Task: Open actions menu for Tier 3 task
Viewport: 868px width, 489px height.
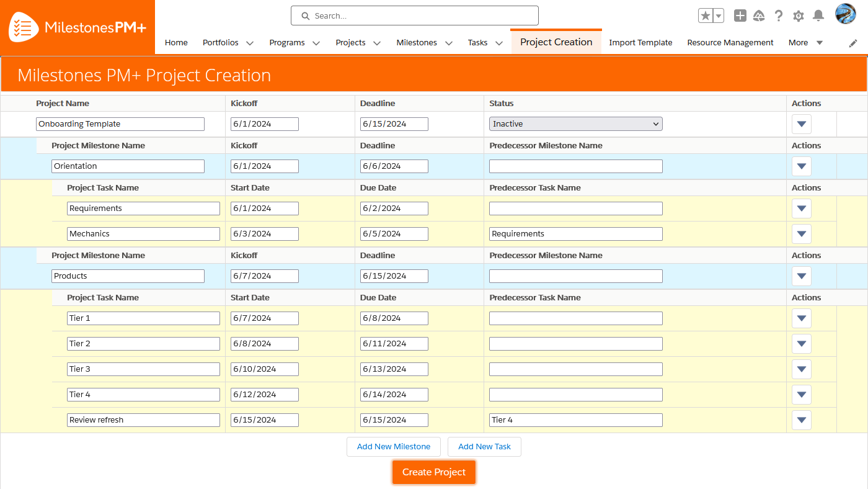Action: [x=802, y=369]
